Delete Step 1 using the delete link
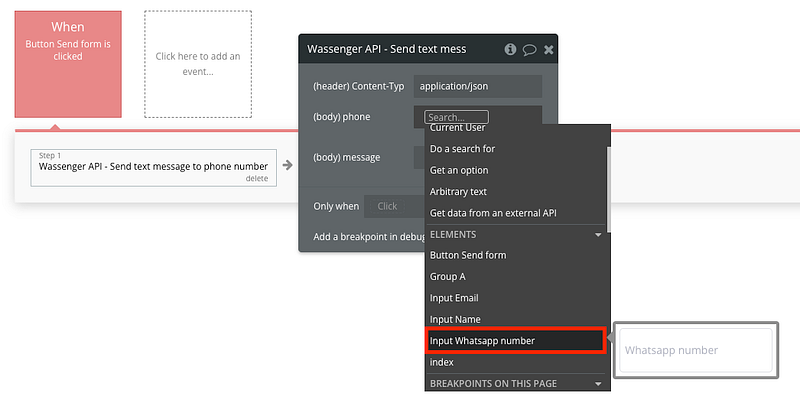800x419 pixels. point(256,178)
